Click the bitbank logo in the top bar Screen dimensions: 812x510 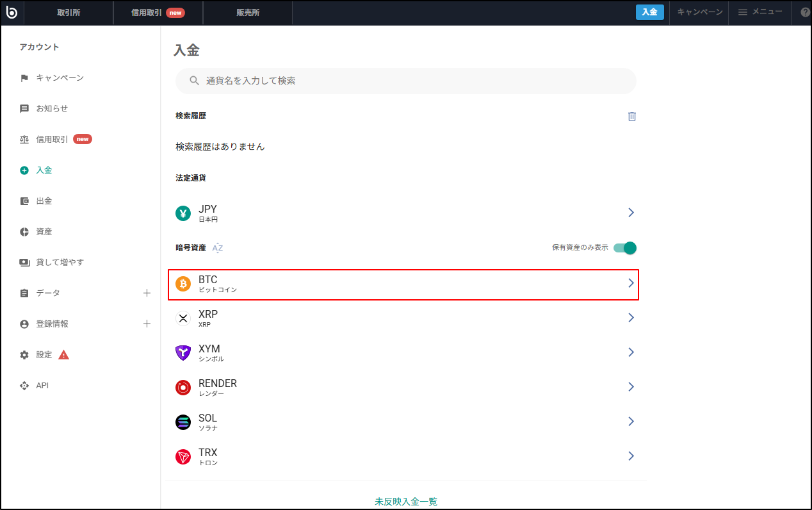point(12,12)
